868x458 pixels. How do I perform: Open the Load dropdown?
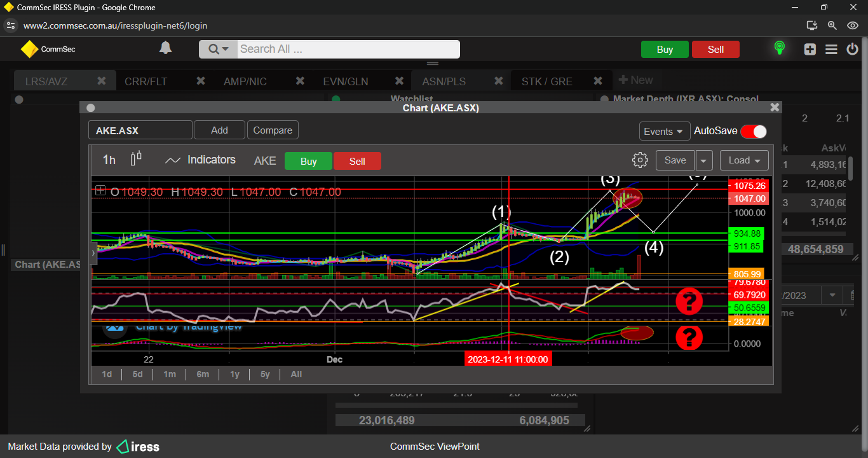744,160
